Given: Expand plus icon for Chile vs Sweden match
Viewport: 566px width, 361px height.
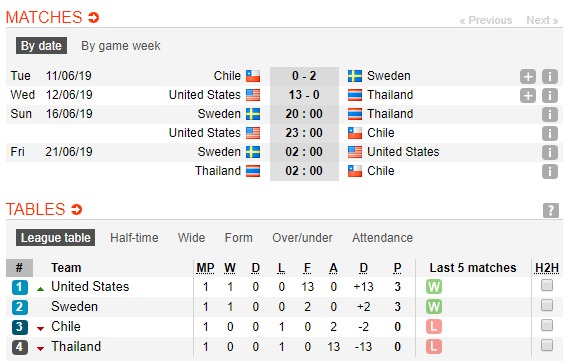Looking at the screenshot, I should (528, 77).
